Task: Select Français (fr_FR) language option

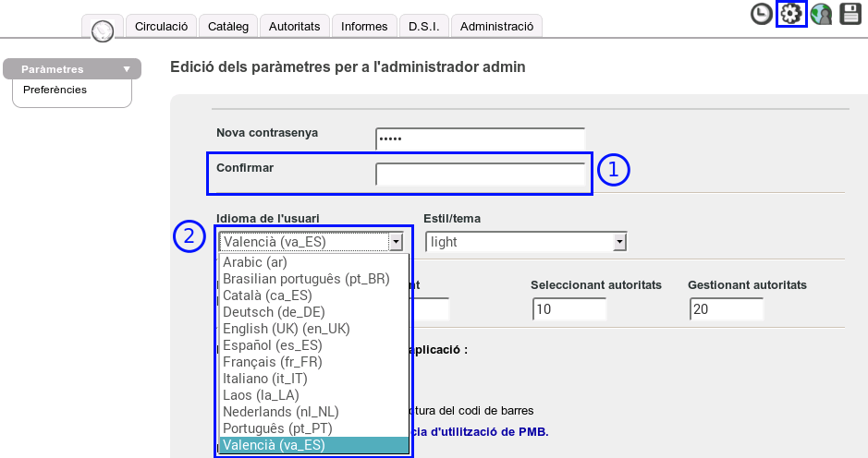Action: (x=273, y=362)
